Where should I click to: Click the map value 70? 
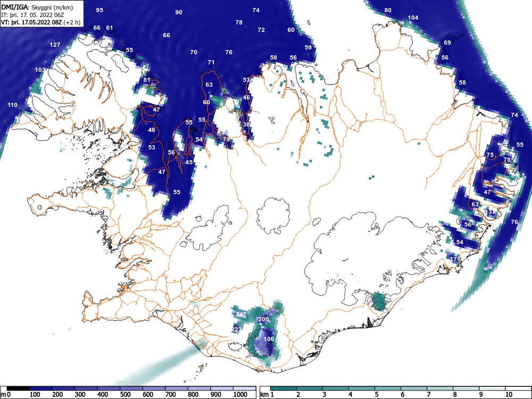[x=194, y=52]
